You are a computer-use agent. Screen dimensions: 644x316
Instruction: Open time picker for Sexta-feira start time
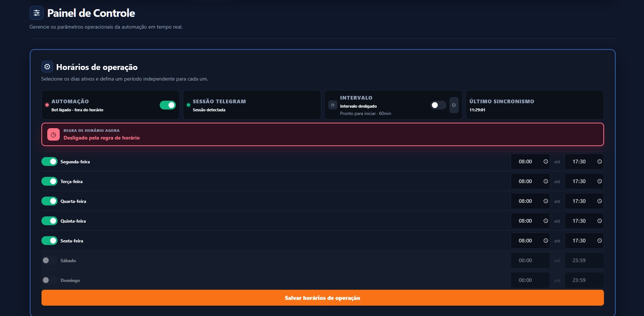[545, 241]
